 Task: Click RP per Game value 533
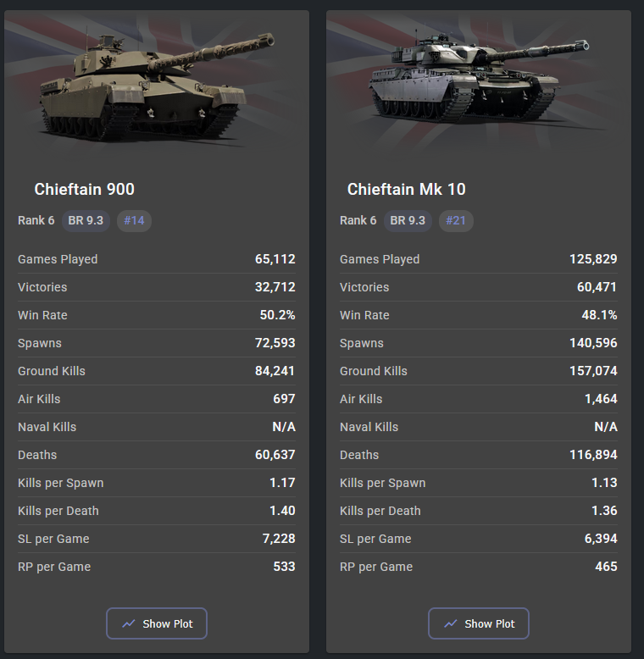(285, 567)
